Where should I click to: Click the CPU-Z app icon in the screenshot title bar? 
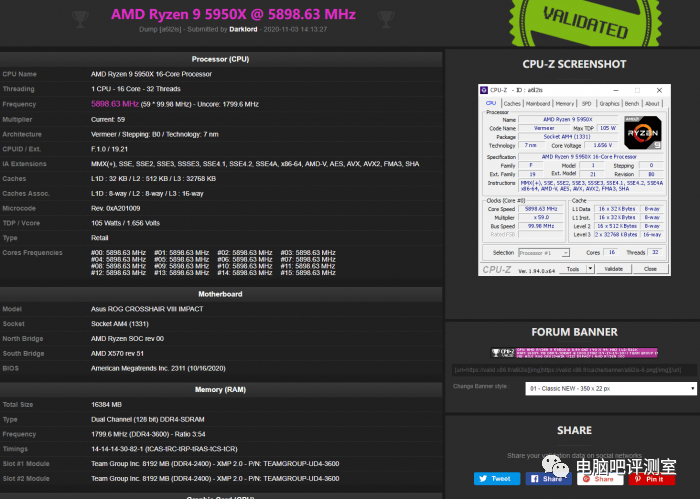484,90
